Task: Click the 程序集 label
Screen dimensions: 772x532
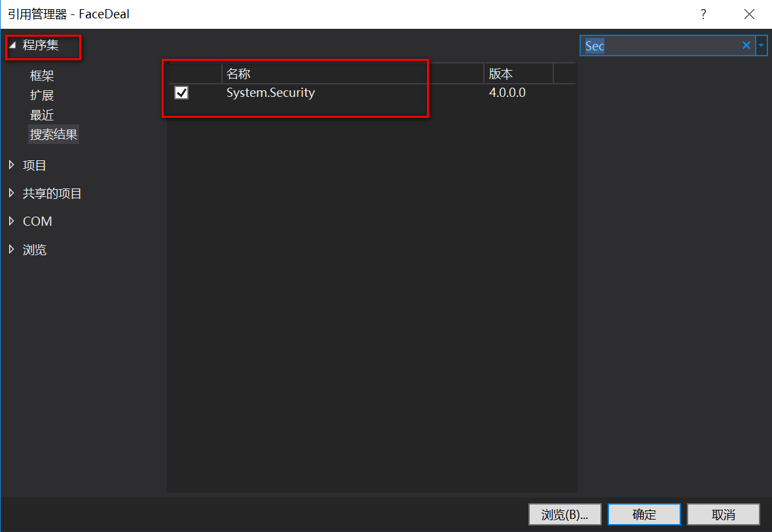Action: tap(41, 44)
